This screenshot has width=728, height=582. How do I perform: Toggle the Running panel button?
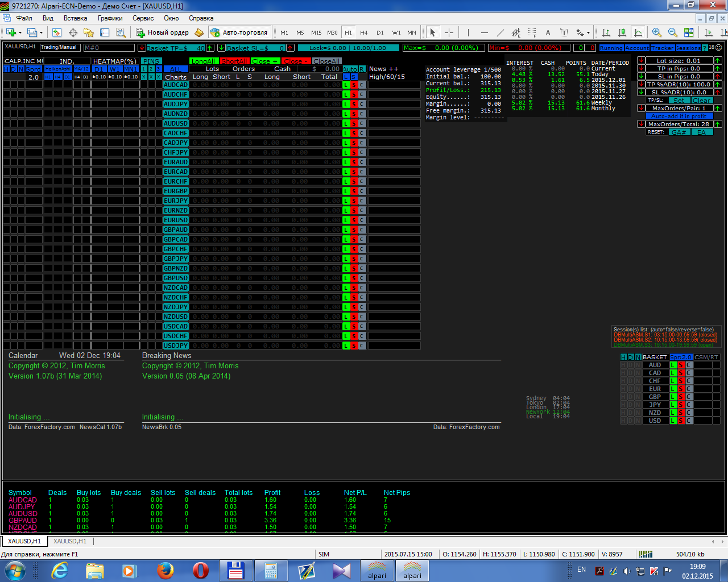coord(611,48)
